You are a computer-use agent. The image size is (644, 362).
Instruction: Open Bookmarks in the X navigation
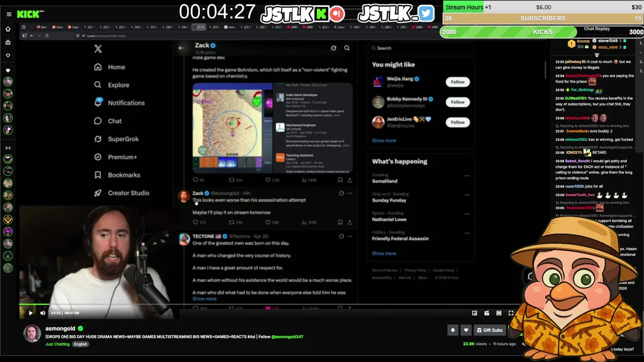tap(117, 175)
